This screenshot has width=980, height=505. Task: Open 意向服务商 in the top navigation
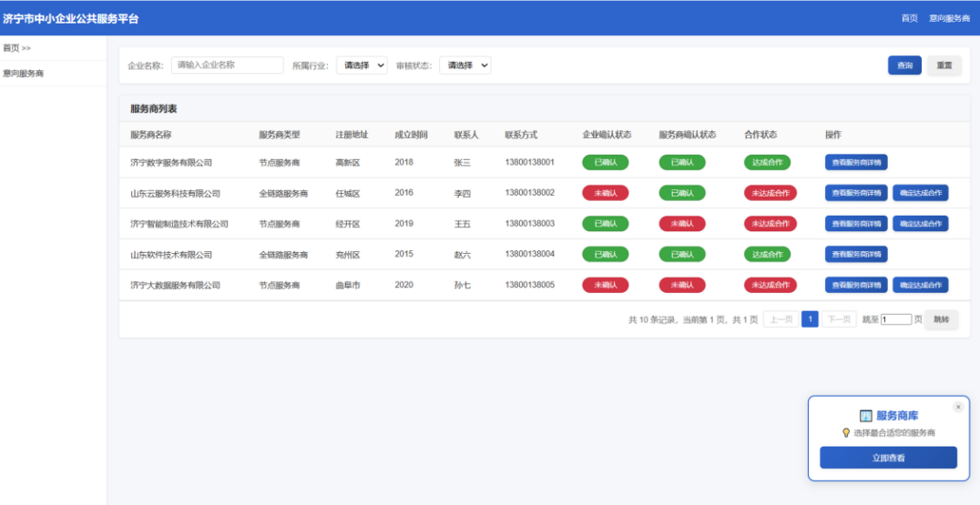[949, 18]
